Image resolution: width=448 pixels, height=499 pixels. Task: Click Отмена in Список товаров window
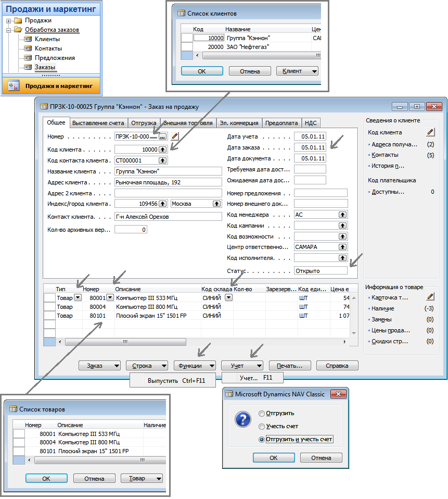(94, 478)
